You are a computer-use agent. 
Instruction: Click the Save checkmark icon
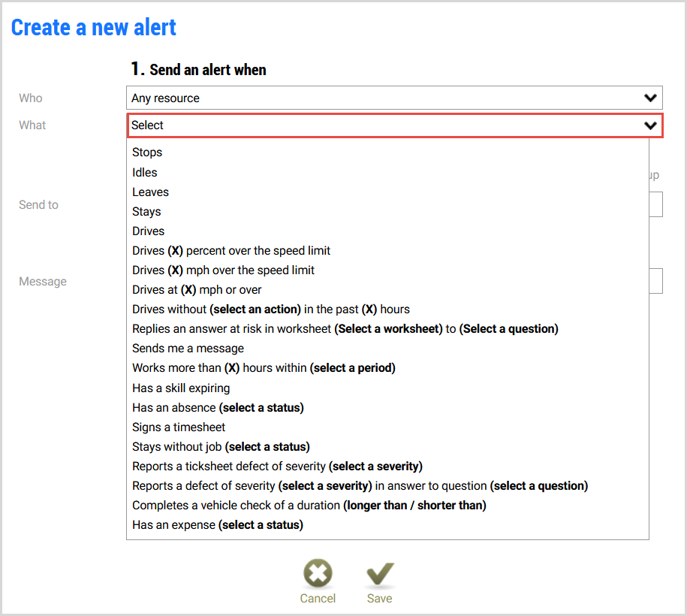pyautogui.click(x=380, y=573)
